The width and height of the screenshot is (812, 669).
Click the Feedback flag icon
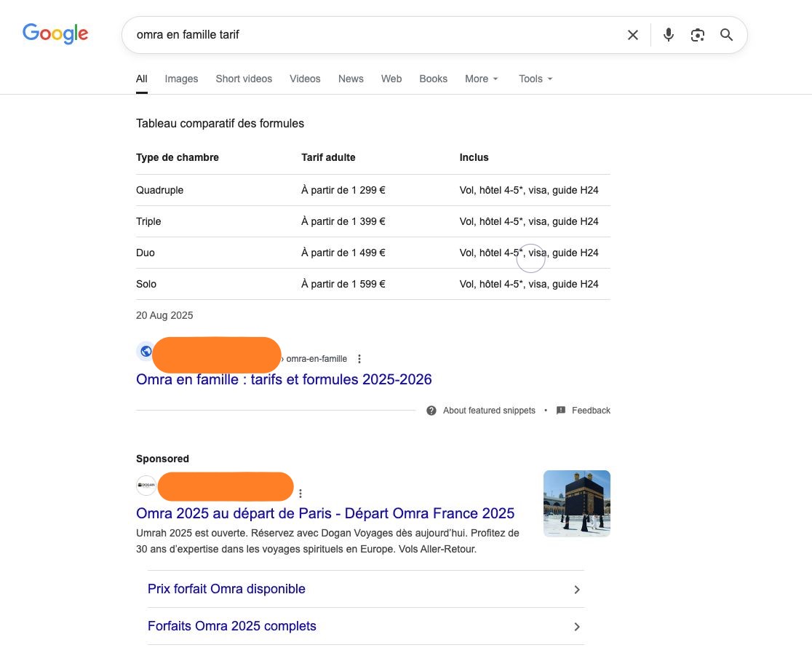click(561, 411)
